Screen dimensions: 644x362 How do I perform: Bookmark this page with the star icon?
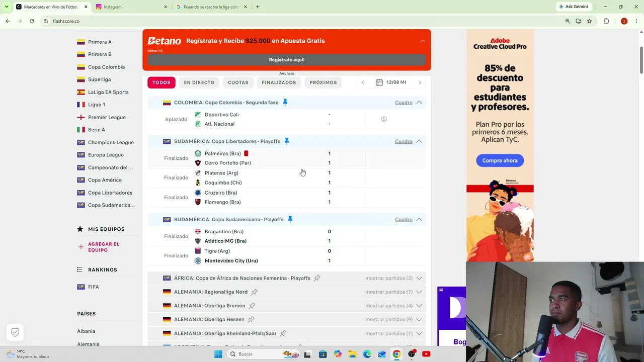(589, 21)
